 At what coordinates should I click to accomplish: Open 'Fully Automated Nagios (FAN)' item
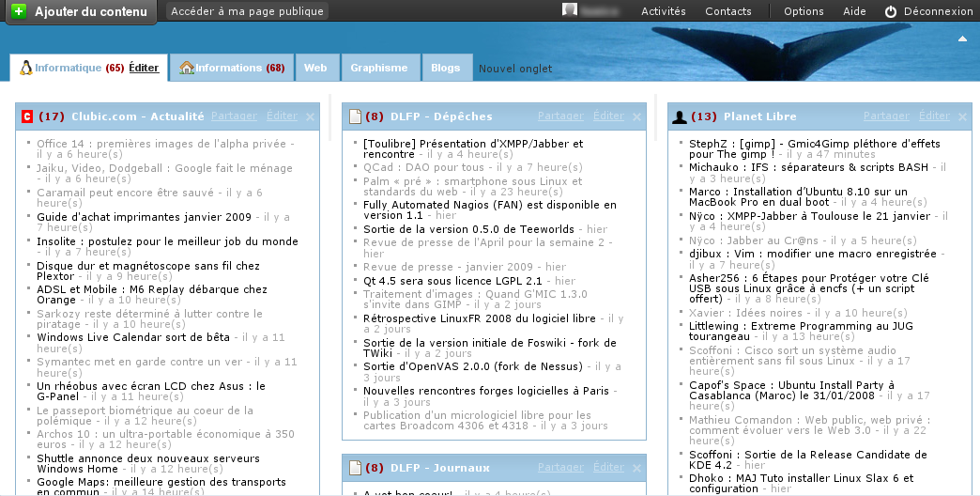tap(490, 209)
